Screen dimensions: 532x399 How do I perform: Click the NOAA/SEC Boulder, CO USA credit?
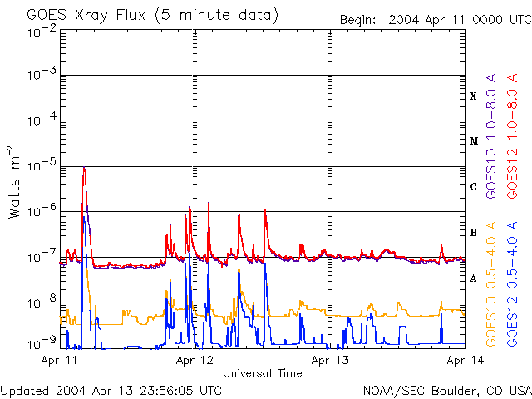446,389
